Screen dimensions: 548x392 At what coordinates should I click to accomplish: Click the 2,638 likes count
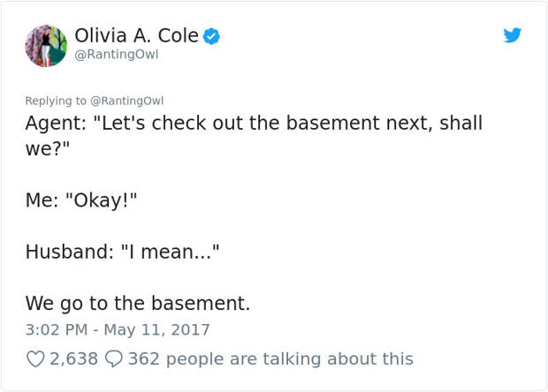pos(73,358)
